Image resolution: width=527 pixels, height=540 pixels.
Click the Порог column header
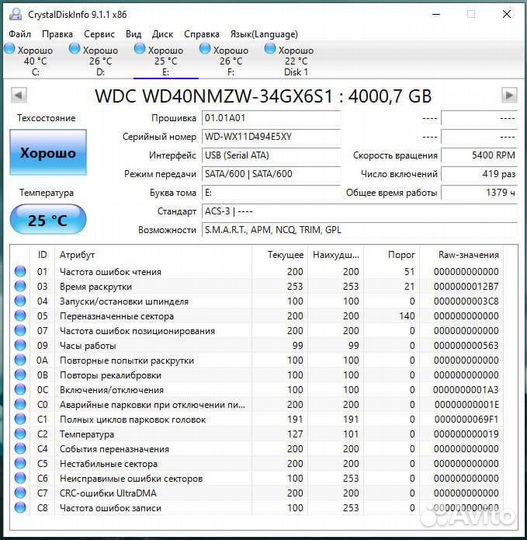(392, 255)
